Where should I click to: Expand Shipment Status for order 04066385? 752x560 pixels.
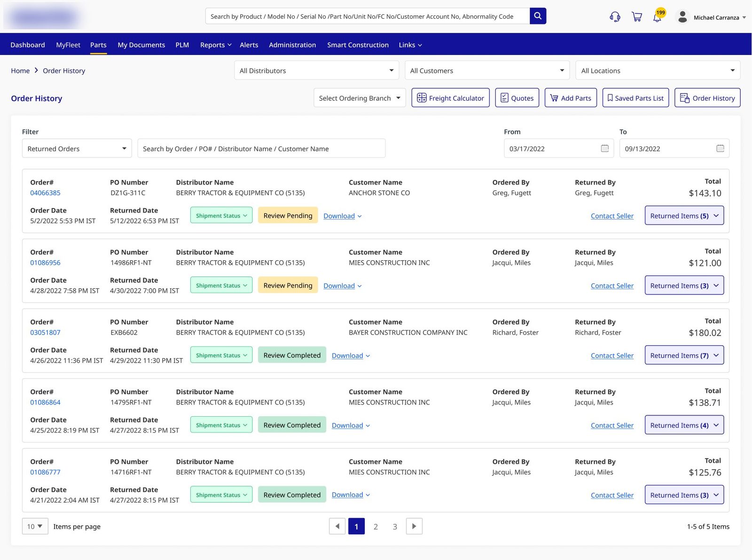pyautogui.click(x=221, y=215)
